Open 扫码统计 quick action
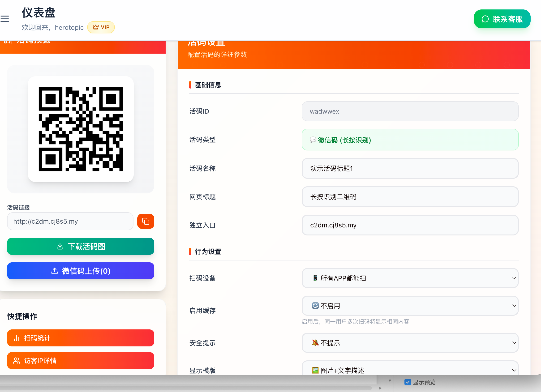Image resolution: width=541 pixels, height=392 pixels. 81,338
